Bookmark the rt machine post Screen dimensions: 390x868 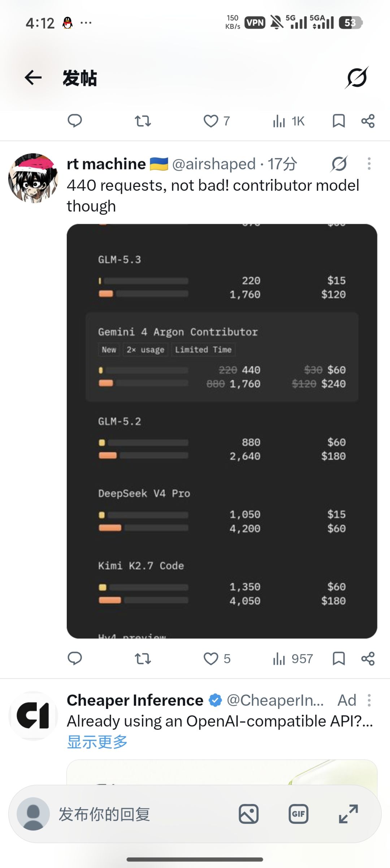pyautogui.click(x=339, y=659)
